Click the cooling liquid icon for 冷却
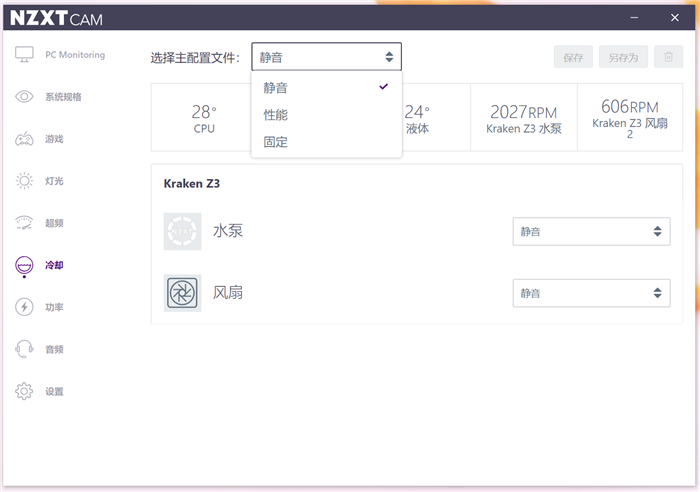Viewport: 700px width, 492px height. [x=24, y=266]
